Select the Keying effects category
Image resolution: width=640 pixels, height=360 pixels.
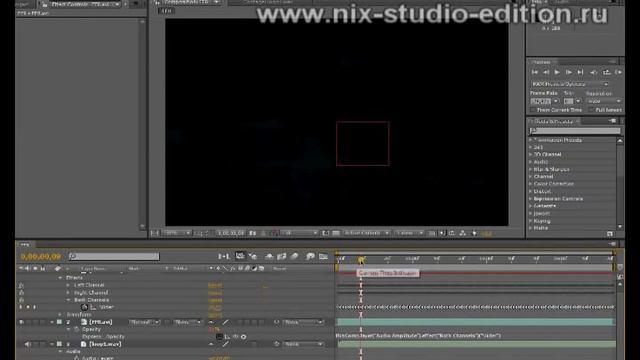[x=542, y=221]
